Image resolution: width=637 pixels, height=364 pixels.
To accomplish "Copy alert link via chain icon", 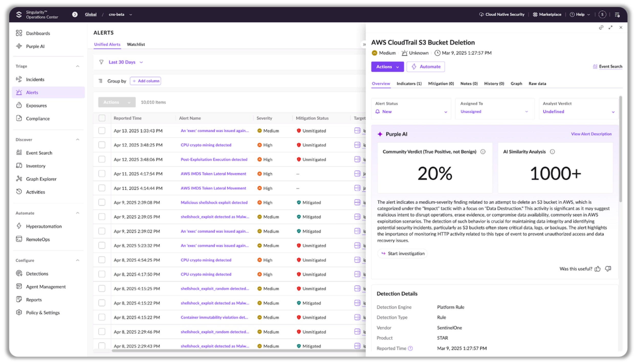I will point(601,27).
